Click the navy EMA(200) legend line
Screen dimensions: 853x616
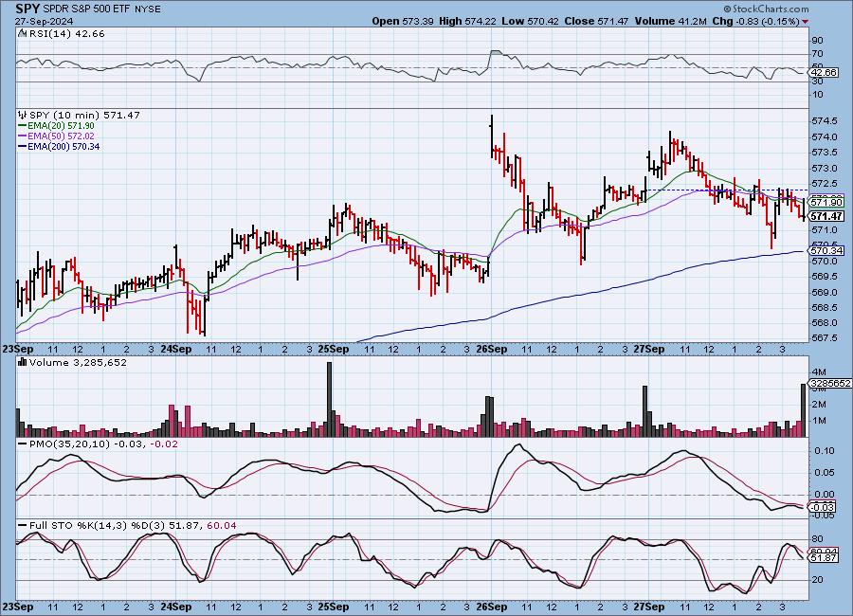23,146
